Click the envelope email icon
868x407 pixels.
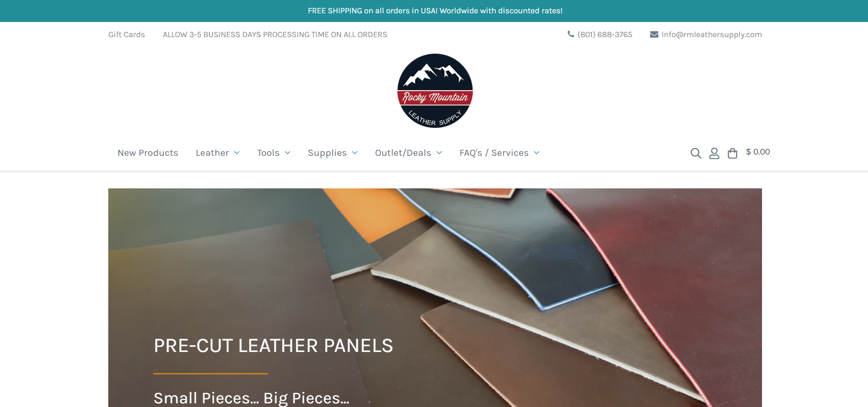tap(654, 34)
